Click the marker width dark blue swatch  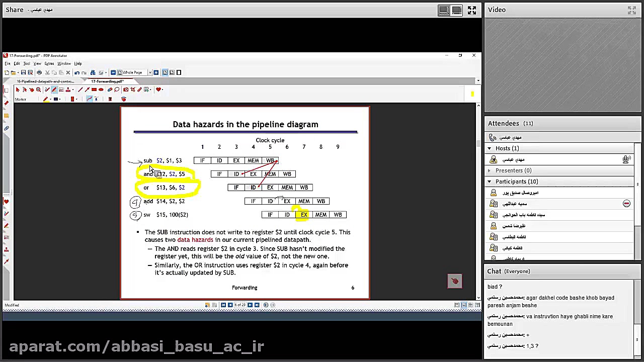point(56,99)
